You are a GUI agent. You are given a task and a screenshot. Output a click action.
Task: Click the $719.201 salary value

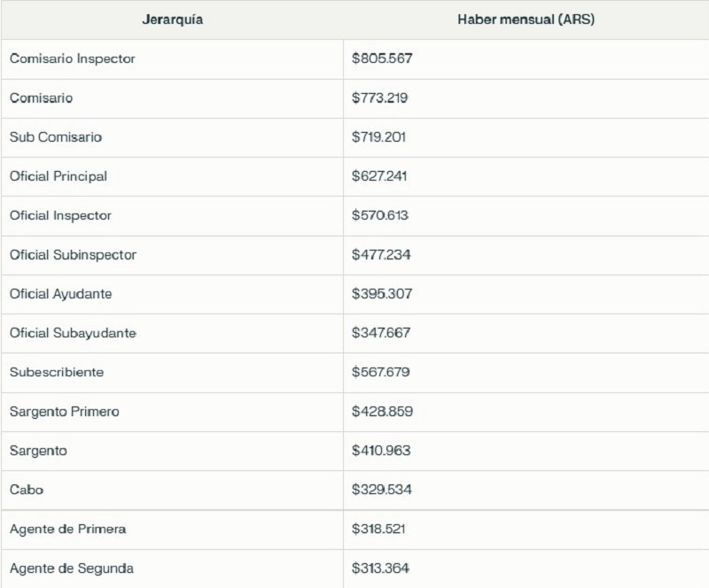(x=378, y=137)
